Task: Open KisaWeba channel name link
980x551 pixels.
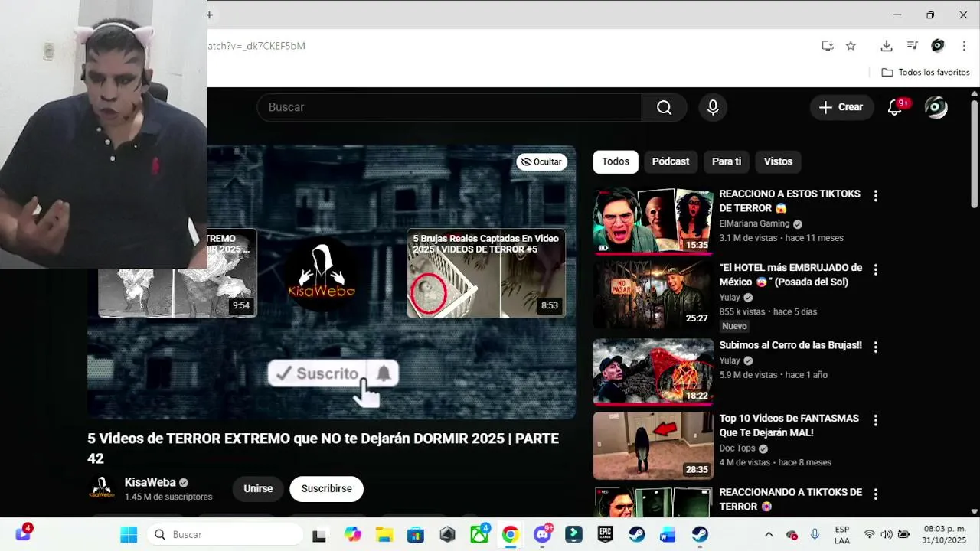Action: point(150,482)
